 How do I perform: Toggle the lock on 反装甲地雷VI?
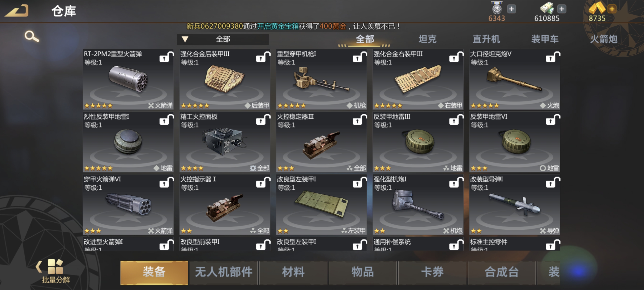click(x=553, y=119)
